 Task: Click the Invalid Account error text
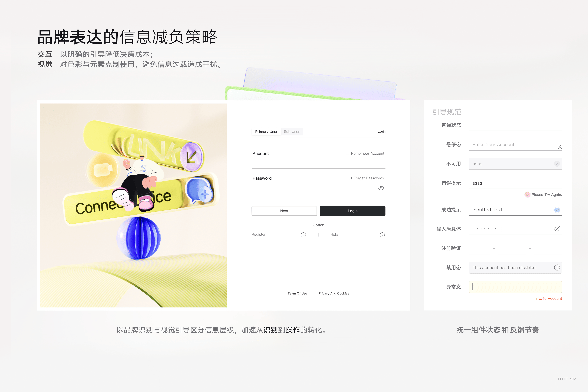(x=549, y=299)
